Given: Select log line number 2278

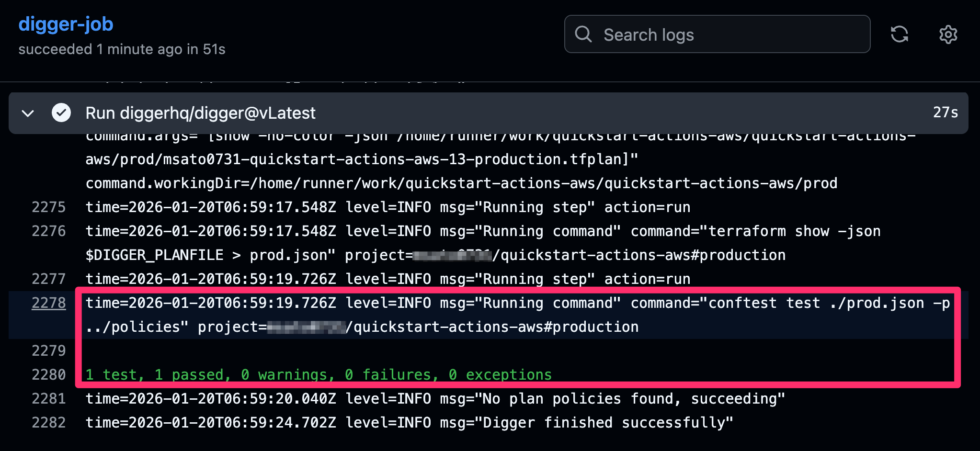Looking at the screenshot, I should click(x=48, y=303).
